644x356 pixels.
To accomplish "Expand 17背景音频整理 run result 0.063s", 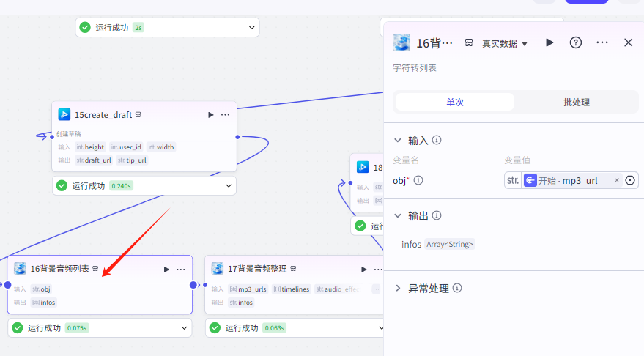I will pyautogui.click(x=380, y=328).
